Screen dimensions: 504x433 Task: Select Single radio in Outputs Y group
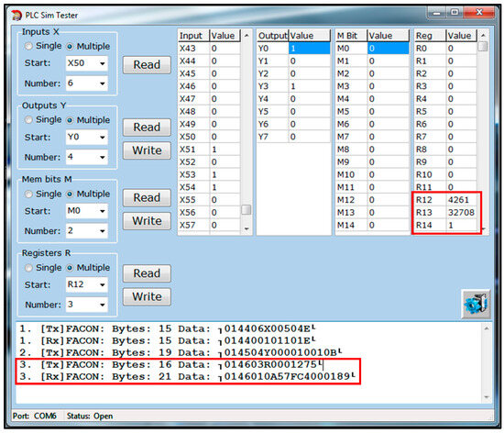(28, 119)
